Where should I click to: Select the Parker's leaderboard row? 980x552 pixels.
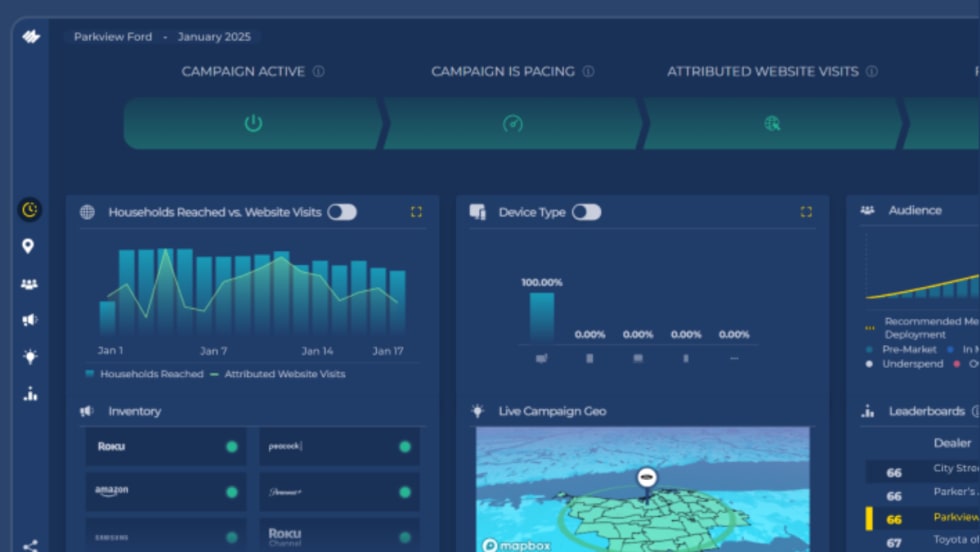point(922,494)
